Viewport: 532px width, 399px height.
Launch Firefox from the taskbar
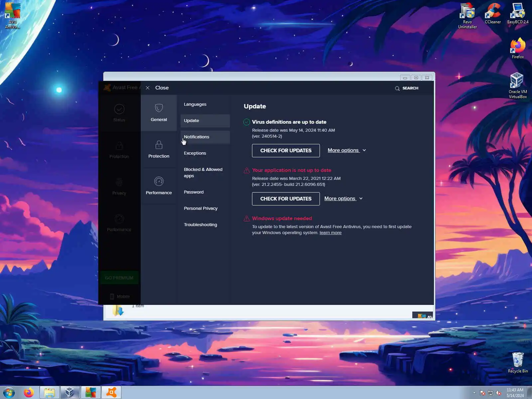[29, 393]
